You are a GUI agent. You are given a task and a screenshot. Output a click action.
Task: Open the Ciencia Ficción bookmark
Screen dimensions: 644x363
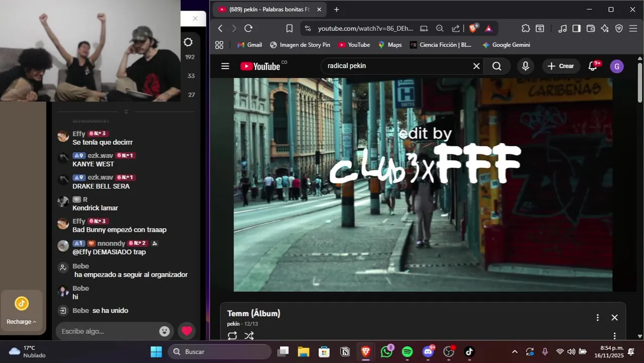click(x=441, y=45)
